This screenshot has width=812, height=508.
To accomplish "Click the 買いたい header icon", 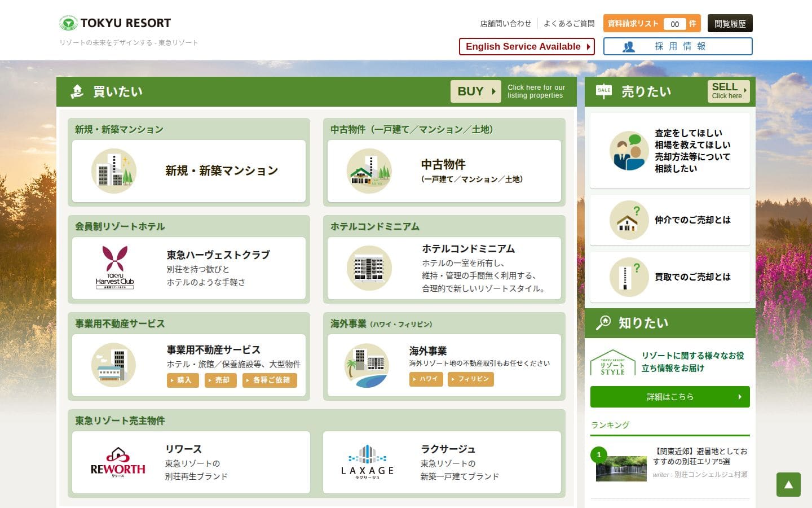I will coord(77,91).
